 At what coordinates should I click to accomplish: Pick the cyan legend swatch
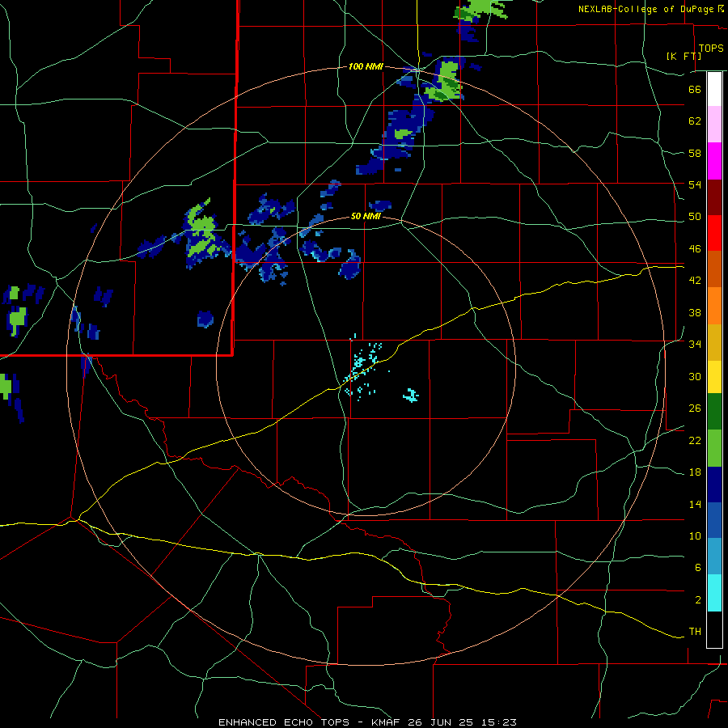[714, 593]
